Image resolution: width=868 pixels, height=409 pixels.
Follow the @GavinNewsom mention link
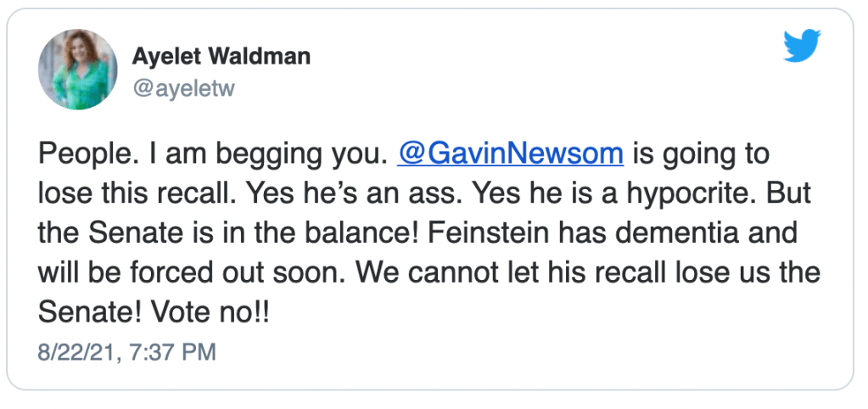point(510,154)
